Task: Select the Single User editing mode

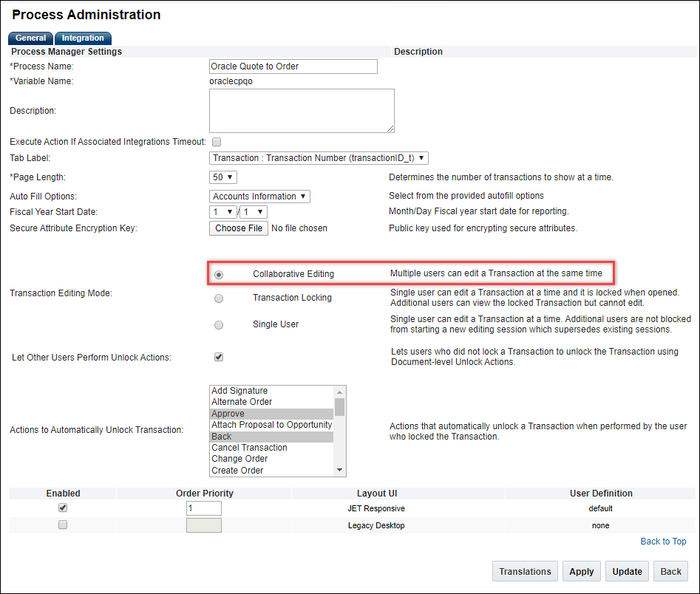Action: pyautogui.click(x=219, y=324)
